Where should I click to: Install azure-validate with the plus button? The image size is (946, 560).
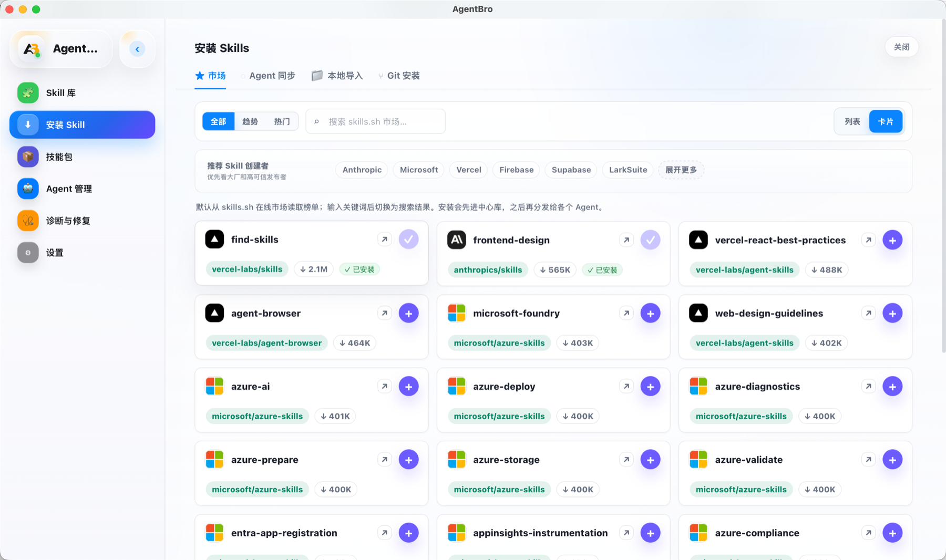[892, 460]
